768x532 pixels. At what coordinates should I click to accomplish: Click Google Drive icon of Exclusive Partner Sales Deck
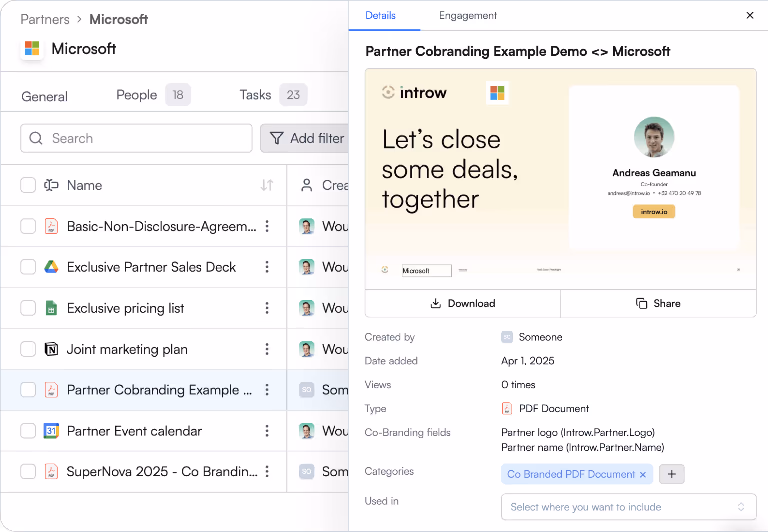(51, 267)
